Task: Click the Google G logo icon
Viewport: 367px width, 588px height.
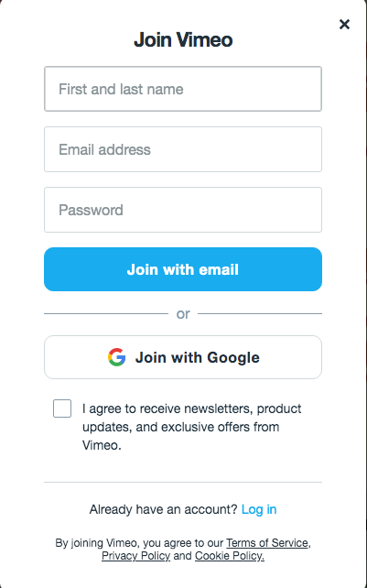Action: point(116,357)
